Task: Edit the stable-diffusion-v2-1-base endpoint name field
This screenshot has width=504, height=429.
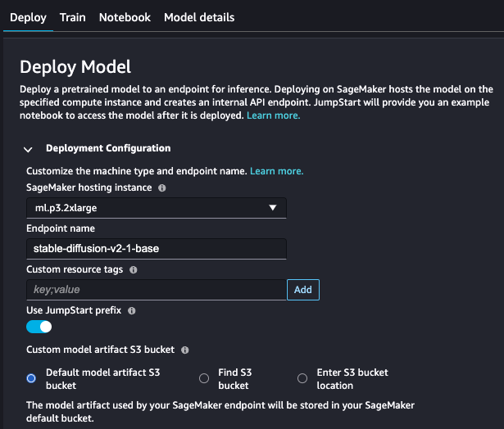Action: coord(157,249)
